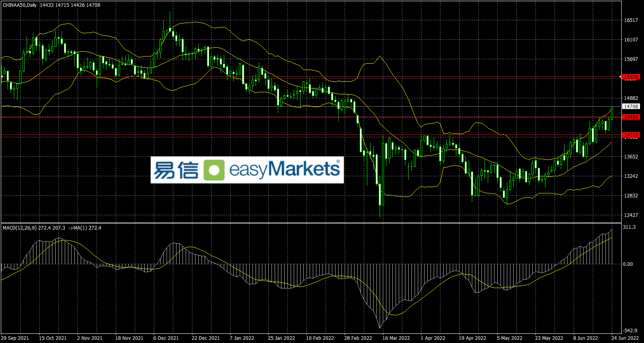Click the 16 Mar 2022 date label

coord(396,338)
